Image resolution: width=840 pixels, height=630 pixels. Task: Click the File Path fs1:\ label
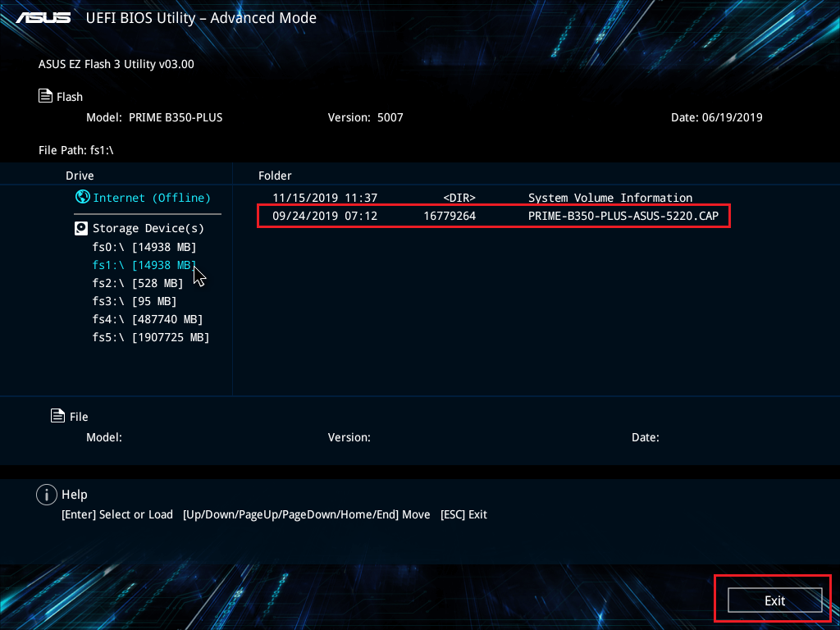(77, 150)
